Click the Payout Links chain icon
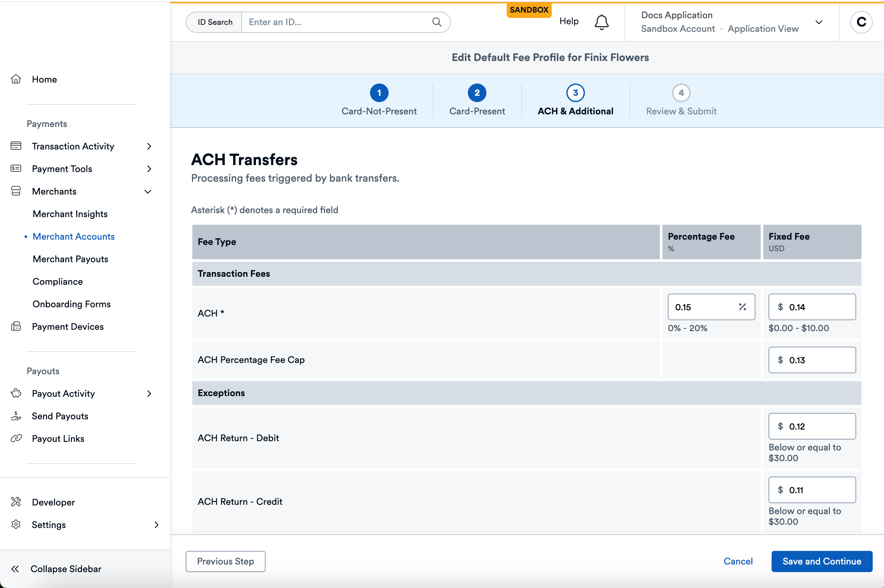 pyautogui.click(x=16, y=438)
